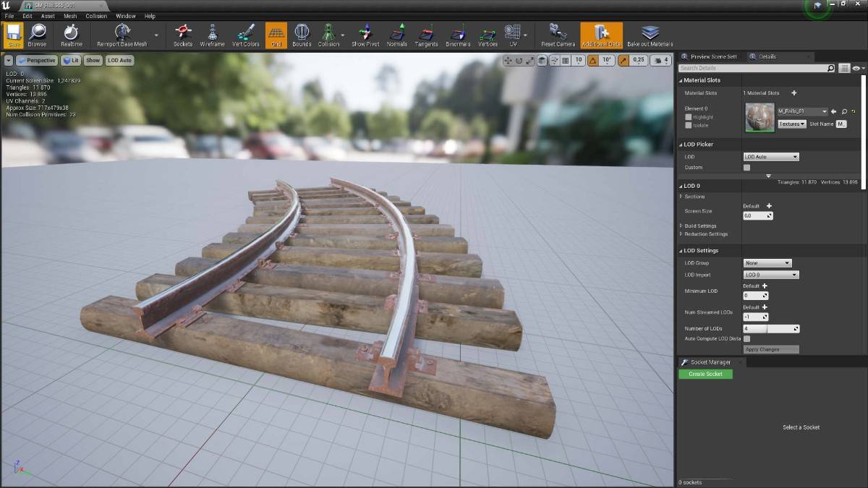Show mesh Bounds
The height and width of the screenshot is (488, 868).
tap(302, 34)
